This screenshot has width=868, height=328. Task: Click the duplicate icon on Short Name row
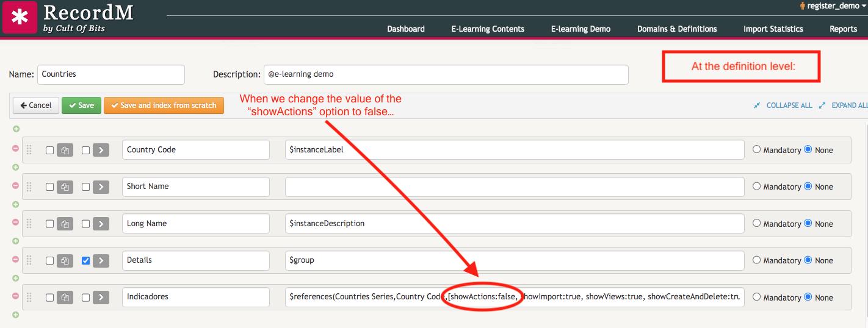[65, 187]
